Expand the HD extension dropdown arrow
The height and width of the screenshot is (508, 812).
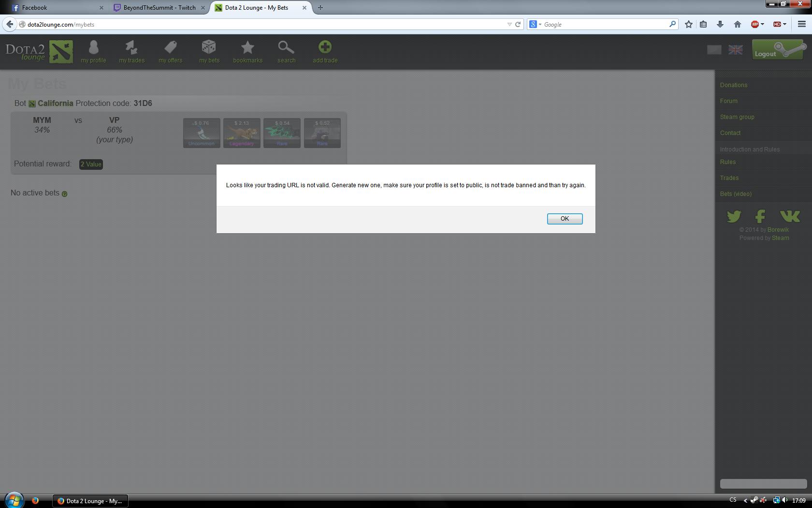785,24
